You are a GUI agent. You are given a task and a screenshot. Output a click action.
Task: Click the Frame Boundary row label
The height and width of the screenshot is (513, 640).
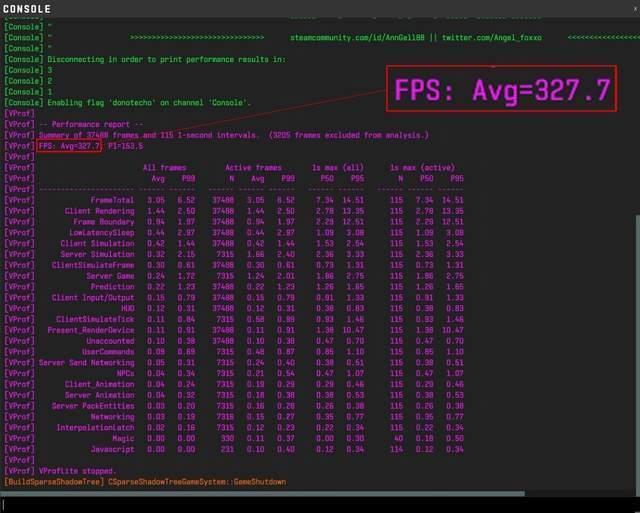(104, 222)
